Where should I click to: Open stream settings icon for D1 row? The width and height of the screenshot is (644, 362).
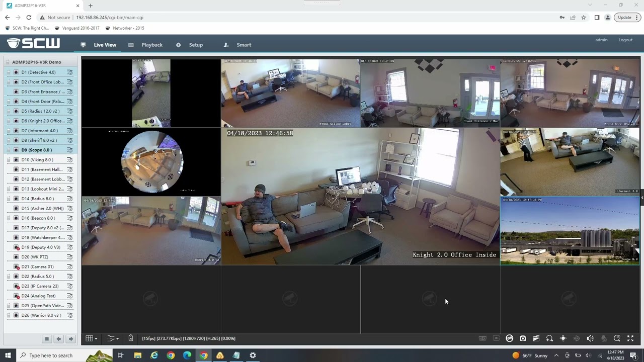[70, 72]
